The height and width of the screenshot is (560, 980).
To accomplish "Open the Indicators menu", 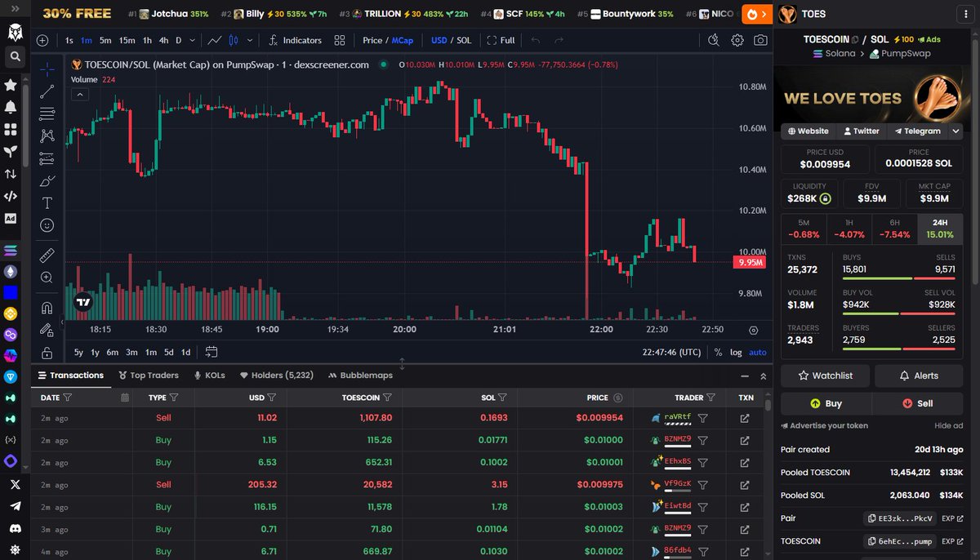I will pos(295,40).
